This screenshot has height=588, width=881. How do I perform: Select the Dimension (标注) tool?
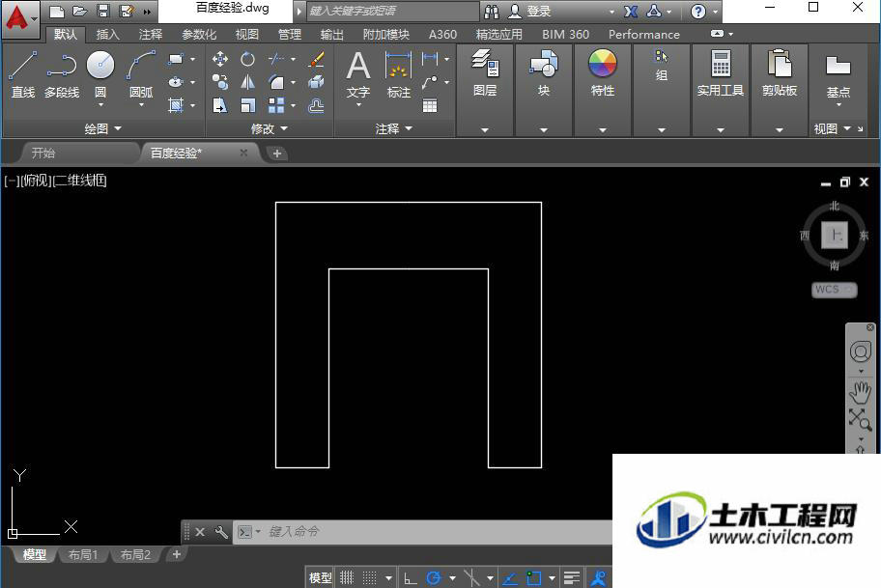[399, 74]
